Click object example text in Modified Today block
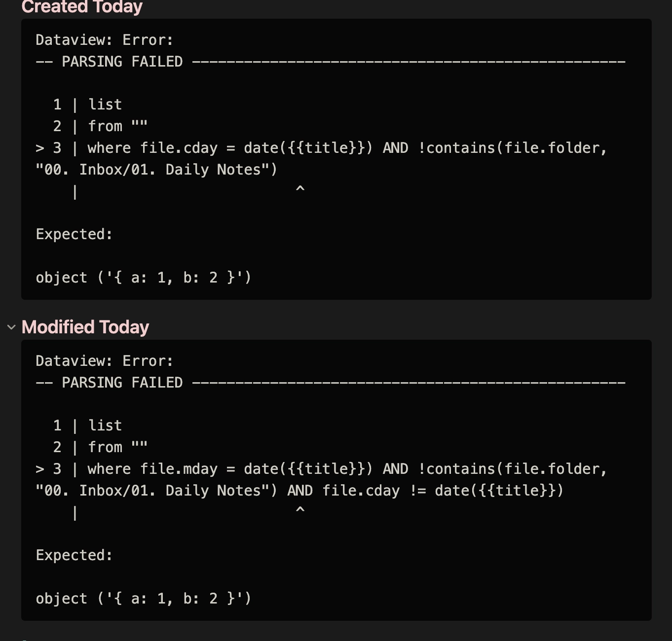 [144, 599]
